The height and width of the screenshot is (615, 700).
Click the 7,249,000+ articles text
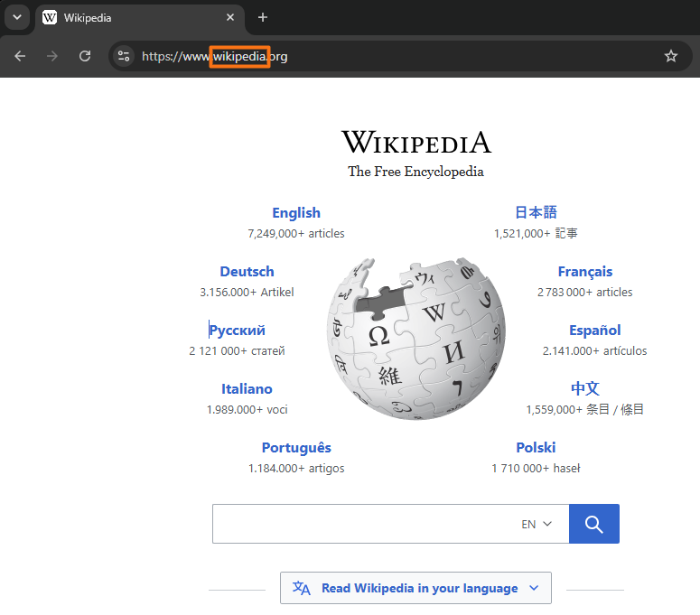click(x=296, y=233)
